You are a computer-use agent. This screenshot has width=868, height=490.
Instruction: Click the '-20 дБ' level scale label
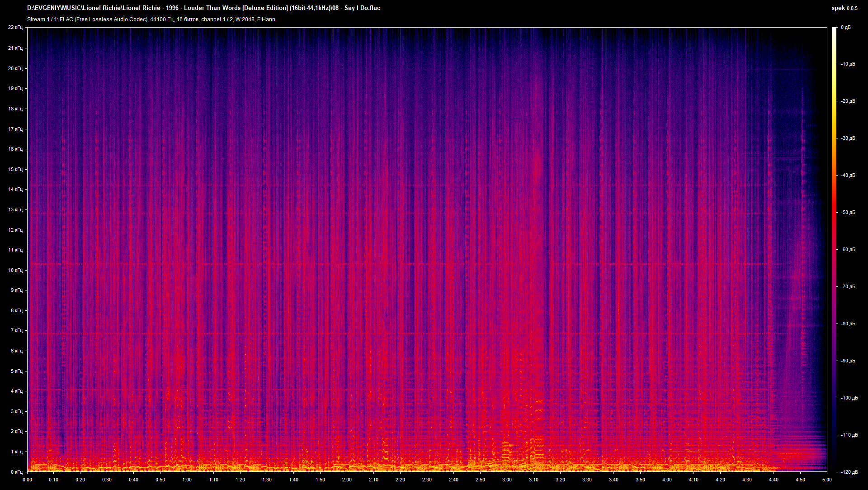coord(848,101)
